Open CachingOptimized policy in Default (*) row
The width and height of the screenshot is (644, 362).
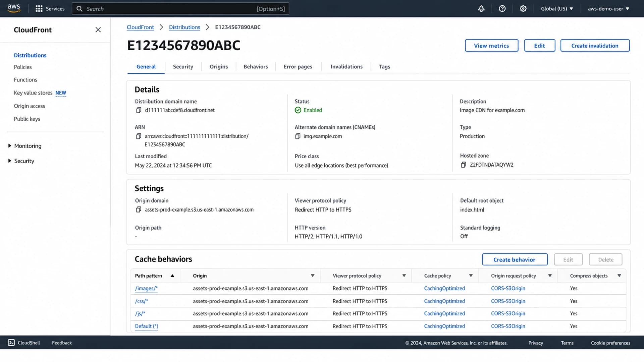[x=444, y=326]
